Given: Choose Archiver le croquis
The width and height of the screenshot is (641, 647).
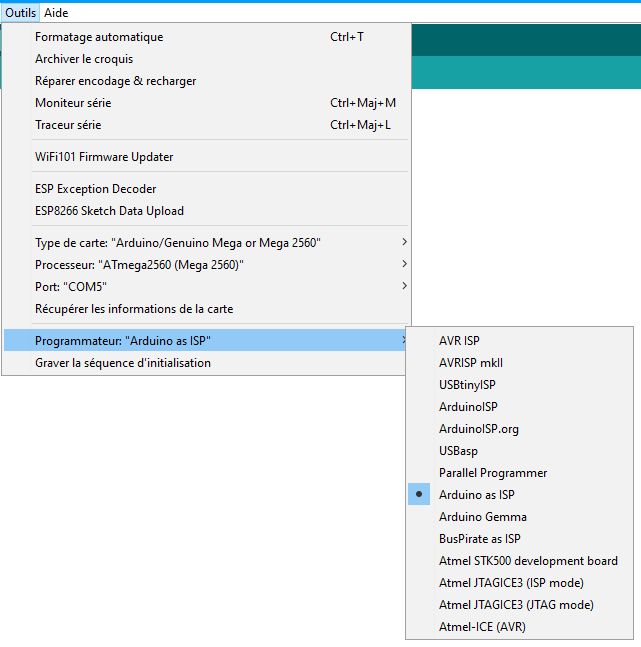Looking at the screenshot, I should click(x=206, y=59).
